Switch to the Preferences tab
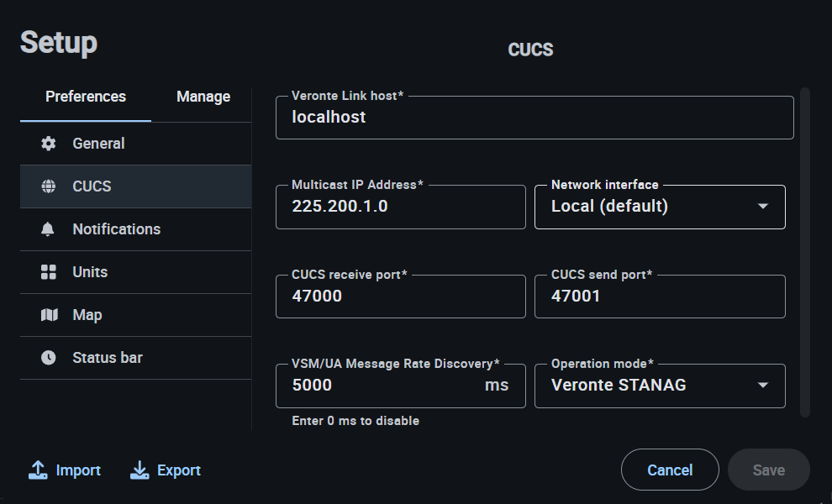The height and width of the screenshot is (504, 832). point(86,97)
